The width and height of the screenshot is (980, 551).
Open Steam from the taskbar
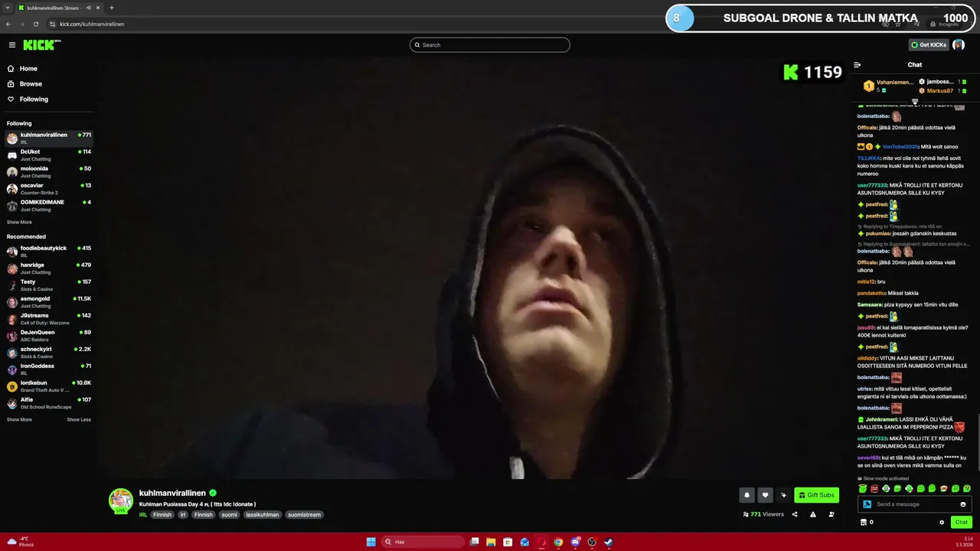coord(609,542)
